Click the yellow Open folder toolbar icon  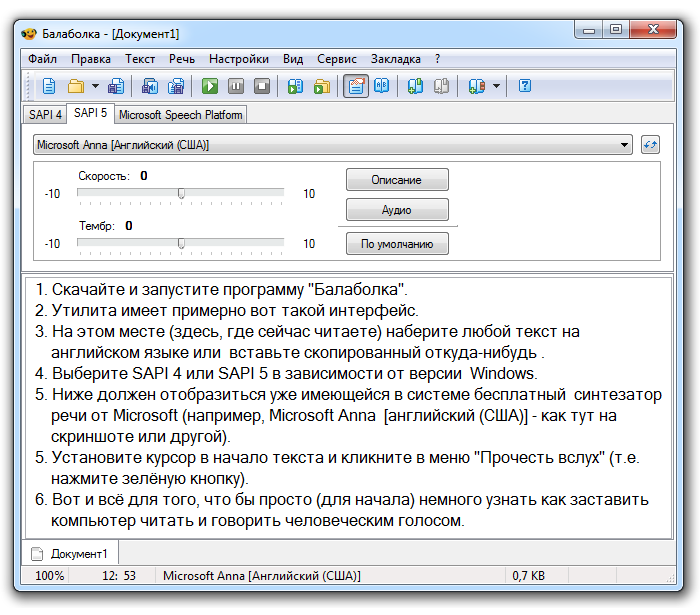76,86
